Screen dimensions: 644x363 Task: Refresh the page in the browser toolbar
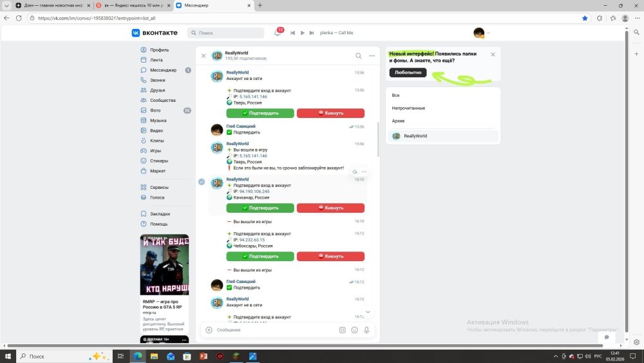tap(19, 18)
